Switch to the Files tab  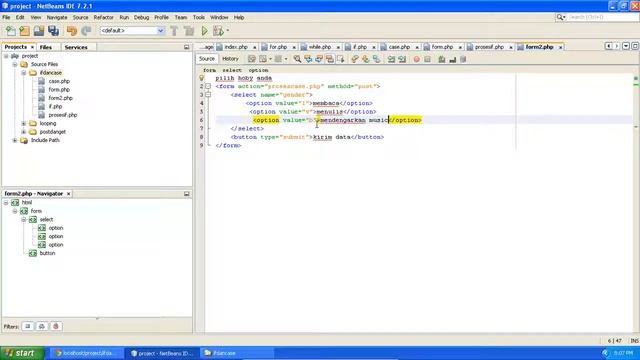(46, 47)
